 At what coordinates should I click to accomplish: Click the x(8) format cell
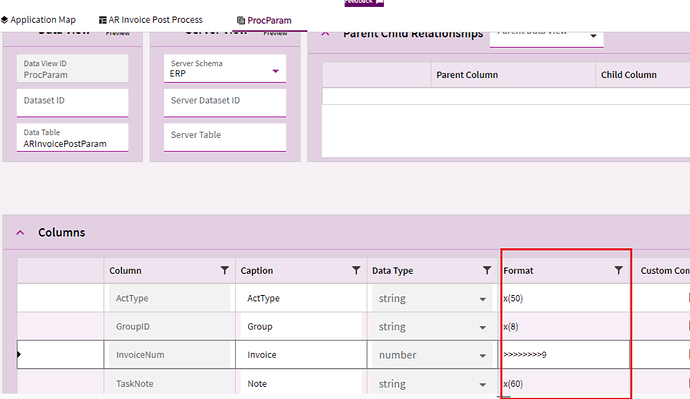[x=565, y=327]
